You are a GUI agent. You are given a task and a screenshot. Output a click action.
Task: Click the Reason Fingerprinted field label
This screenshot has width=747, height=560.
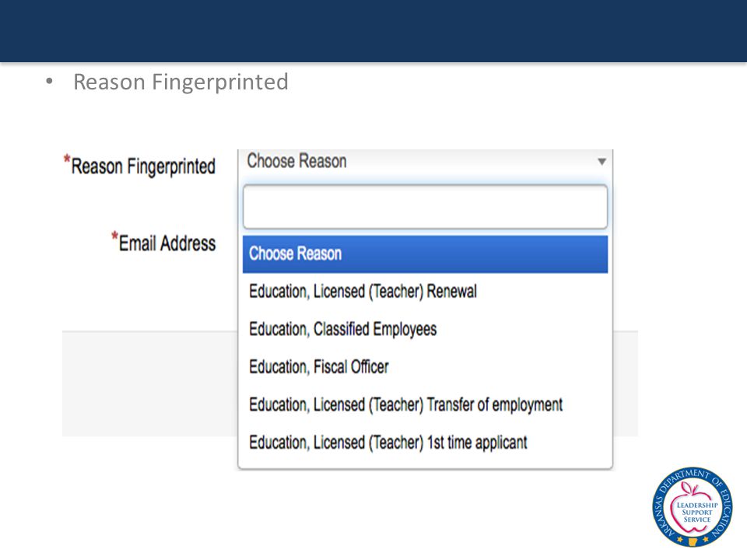coord(143,166)
